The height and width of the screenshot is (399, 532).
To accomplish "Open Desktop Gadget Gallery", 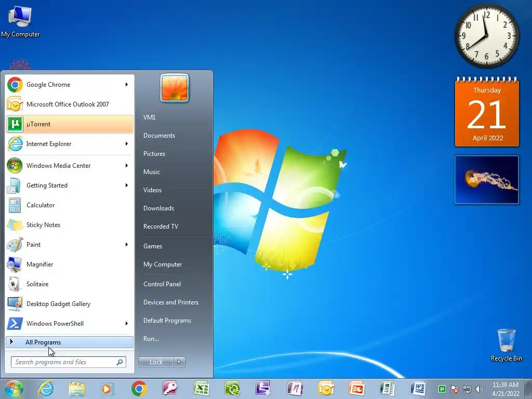I will pos(70,303).
